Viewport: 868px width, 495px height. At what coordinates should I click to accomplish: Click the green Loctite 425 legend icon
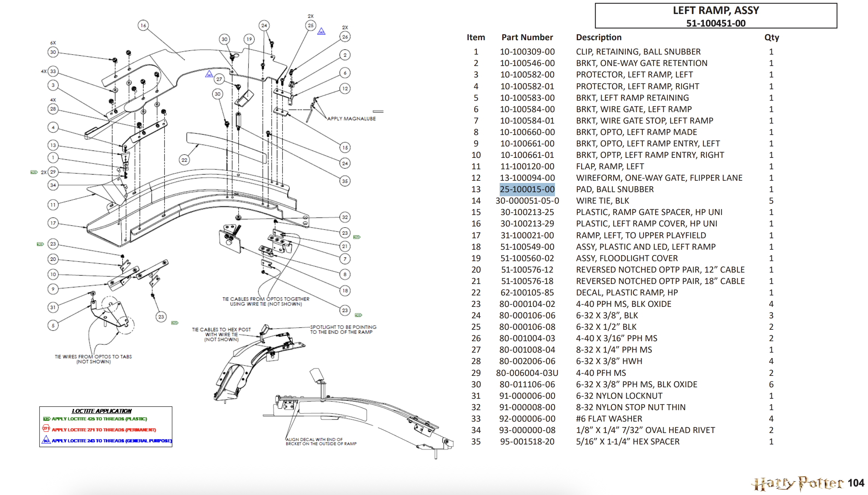point(46,419)
